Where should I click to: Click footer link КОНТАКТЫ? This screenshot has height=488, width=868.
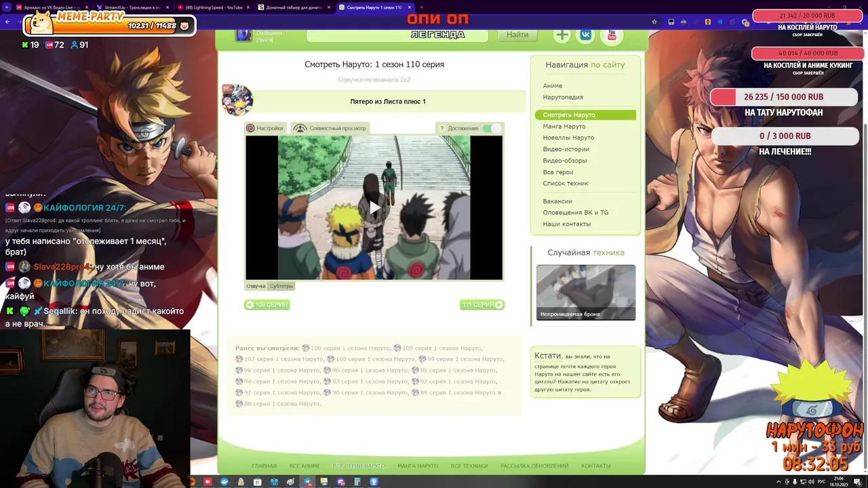[x=596, y=466]
